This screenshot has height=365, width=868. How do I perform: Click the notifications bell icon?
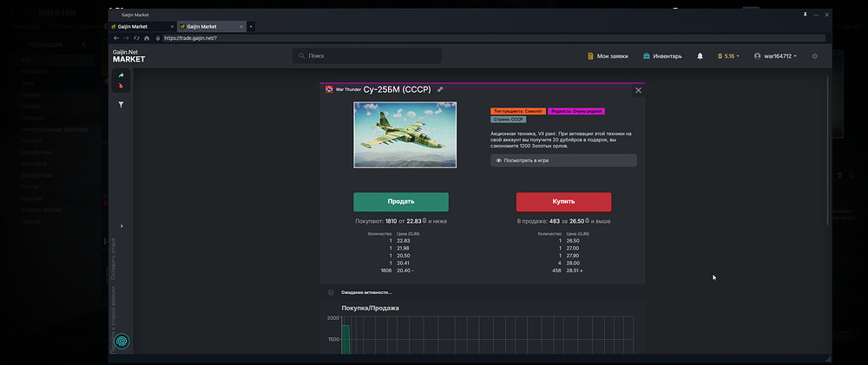[700, 55]
